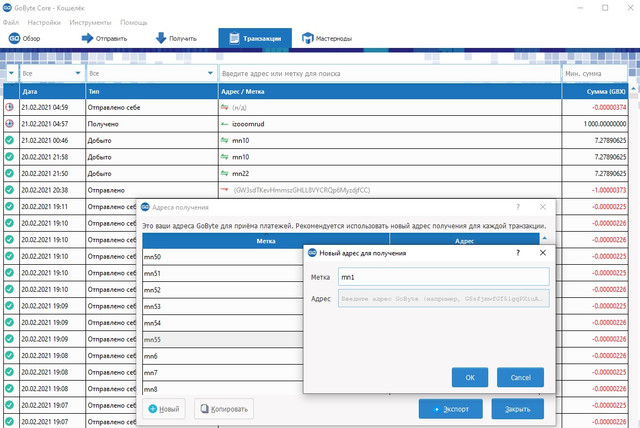Click the address or label search field

(x=390, y=73)
